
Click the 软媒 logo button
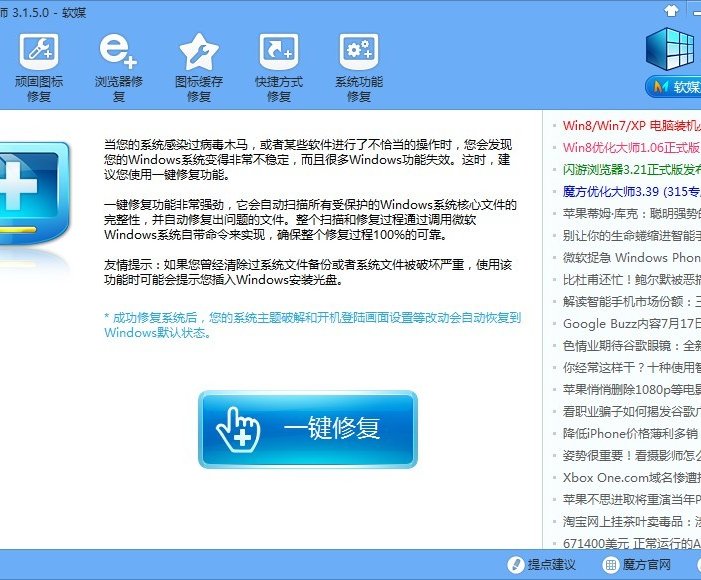point(674,86)
